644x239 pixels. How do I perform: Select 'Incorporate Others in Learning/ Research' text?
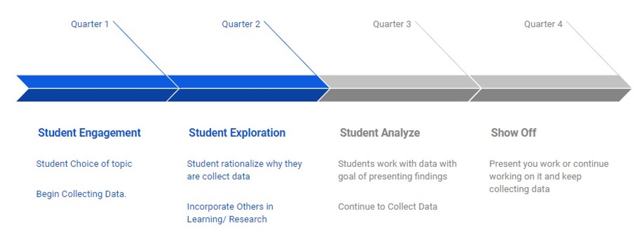230,213
